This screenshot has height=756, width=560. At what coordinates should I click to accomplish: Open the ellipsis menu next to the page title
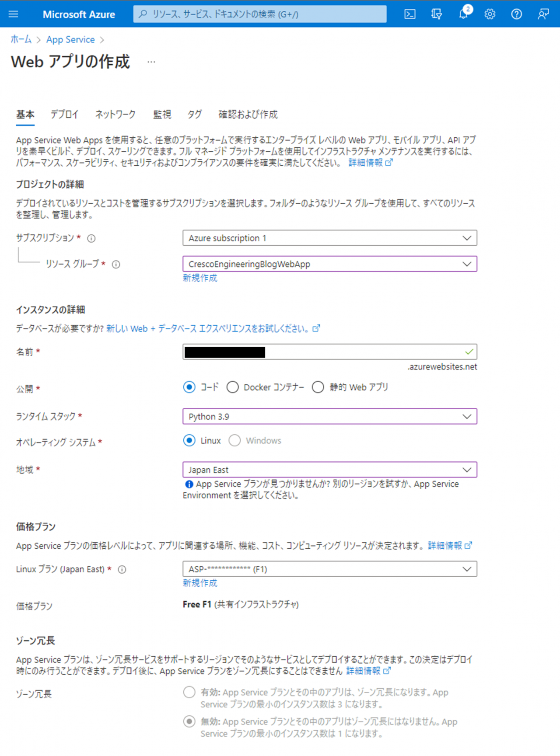click(151, 62)
